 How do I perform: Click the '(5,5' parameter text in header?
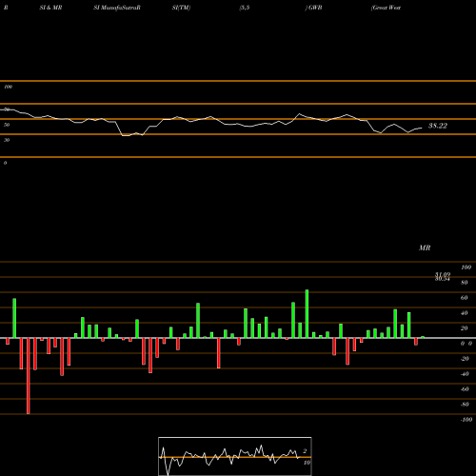(245, 8)
